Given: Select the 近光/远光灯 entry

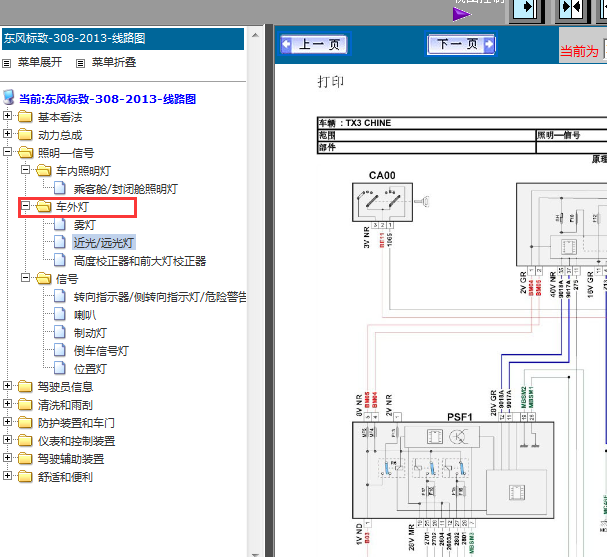Looking at the screenshot, I should (x=104, y=243).
